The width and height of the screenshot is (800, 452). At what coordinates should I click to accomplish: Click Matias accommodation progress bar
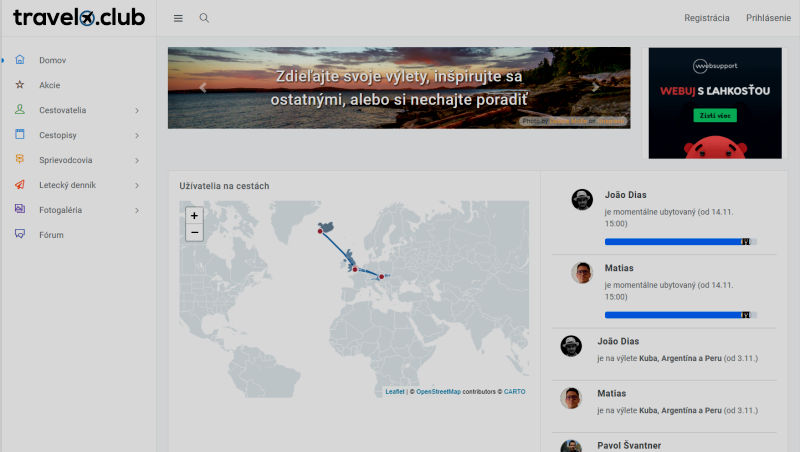(x=681, y=315)
